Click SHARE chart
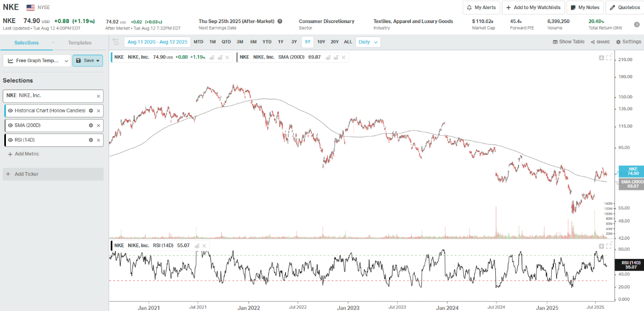 (600, 42)
